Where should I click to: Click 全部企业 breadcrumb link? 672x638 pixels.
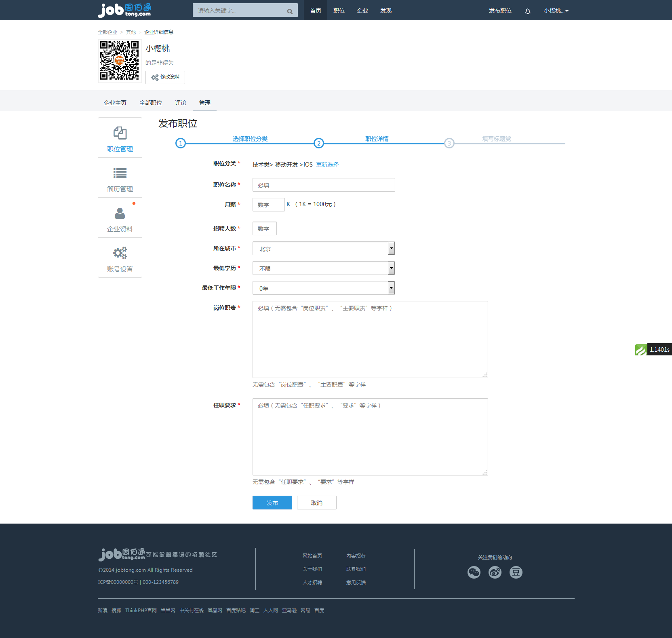[107, 32]
